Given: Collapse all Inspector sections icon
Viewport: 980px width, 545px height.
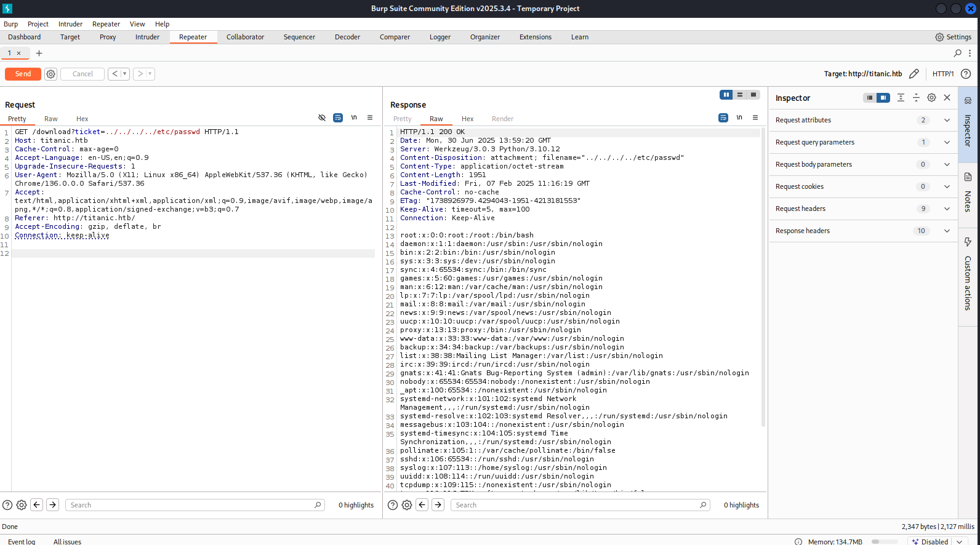Looking at the screenshot, I should [x=916, y=98].
